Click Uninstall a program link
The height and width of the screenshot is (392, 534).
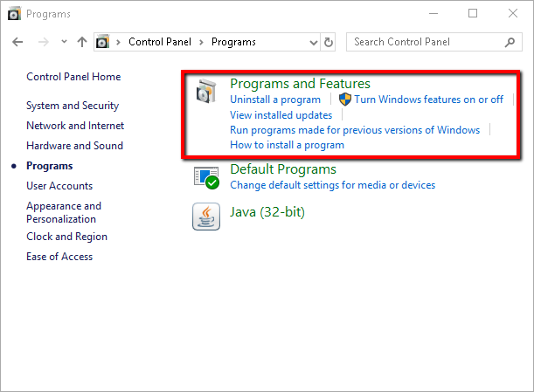coord(274,100)
